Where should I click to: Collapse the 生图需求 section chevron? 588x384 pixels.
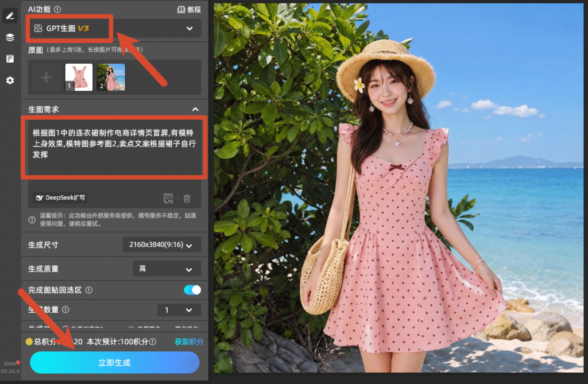point(195,109)
